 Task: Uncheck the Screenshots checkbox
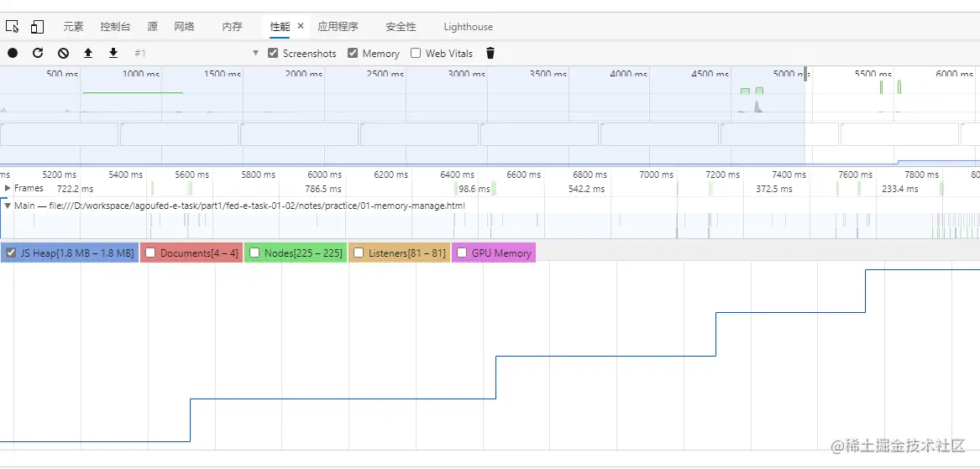coord(273,53)
